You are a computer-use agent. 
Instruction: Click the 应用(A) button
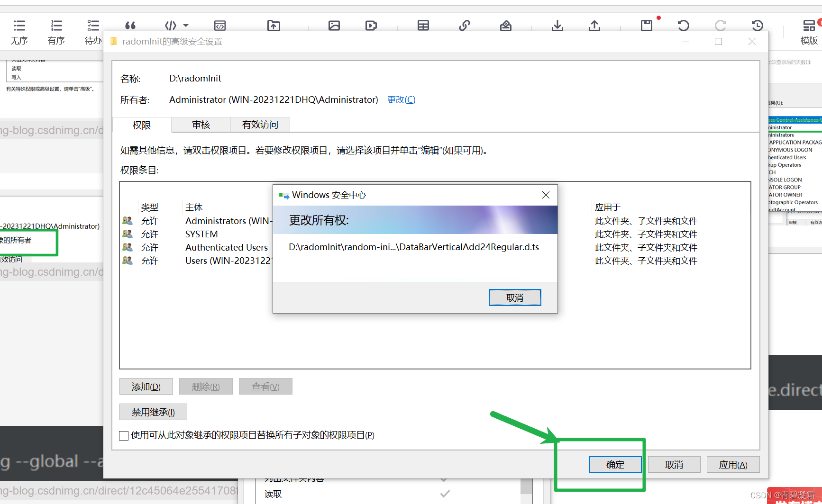pos(733,465)
